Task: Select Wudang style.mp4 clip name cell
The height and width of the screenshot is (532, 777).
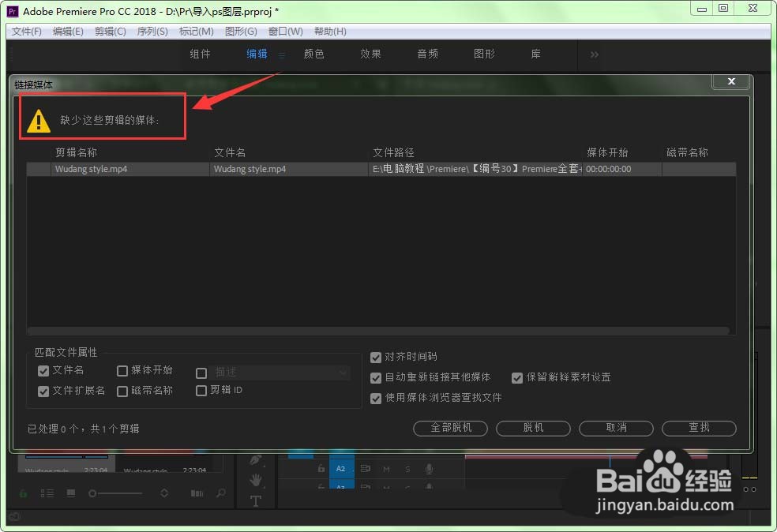Action: coord(130,169)
